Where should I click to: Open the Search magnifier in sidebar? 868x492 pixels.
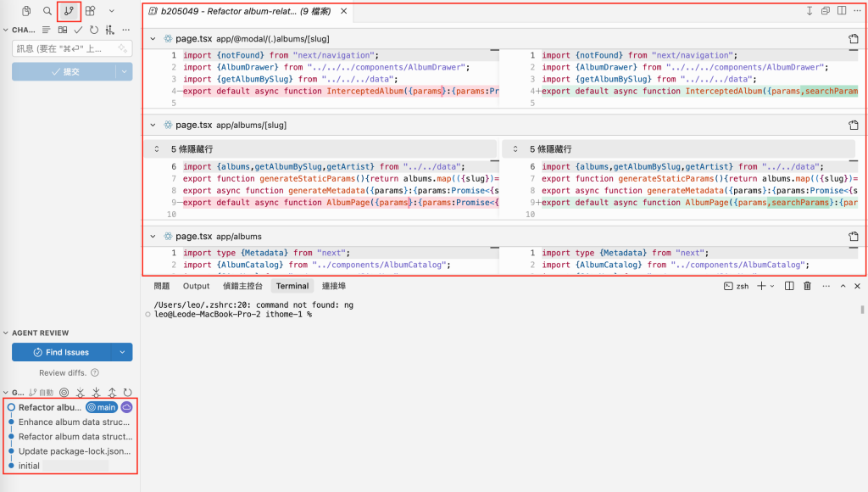[x=47, y=10]
